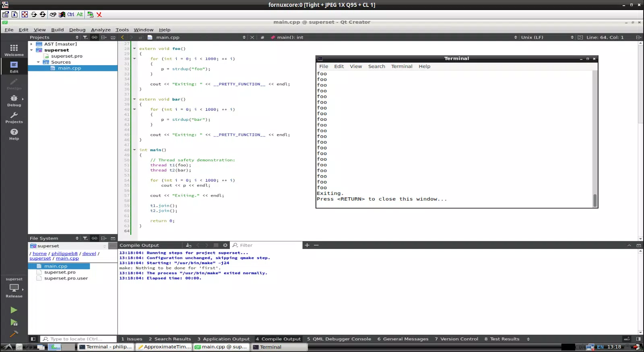Image resolution: width=644 pixels, height=352 pixels.
Task: Open superset root directory combo box
Action: pyautogui.click(x=68, y=246)
